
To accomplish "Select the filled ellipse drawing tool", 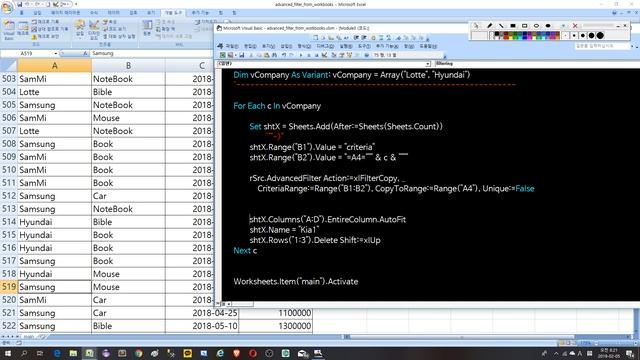I will pos(548,26).
